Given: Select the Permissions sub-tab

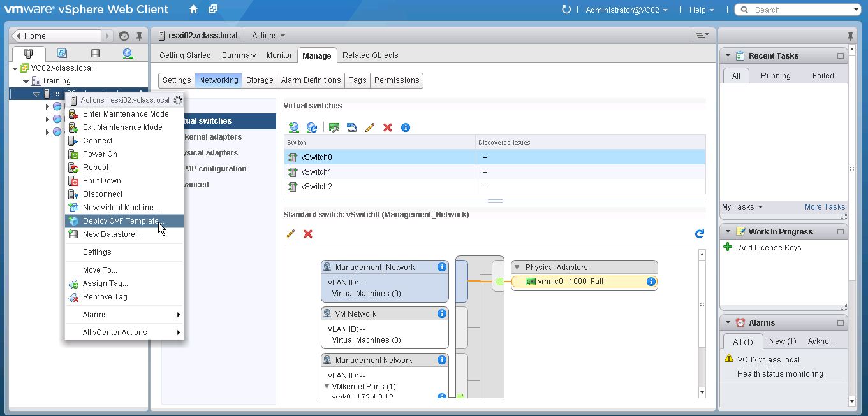Looking at the screenshot, I should (x=397, y=80).
